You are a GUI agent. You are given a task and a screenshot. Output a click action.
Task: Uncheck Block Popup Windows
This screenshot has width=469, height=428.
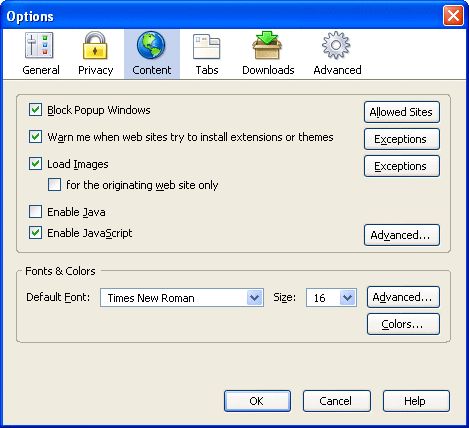pyautogui.click(x=35, y=110)
